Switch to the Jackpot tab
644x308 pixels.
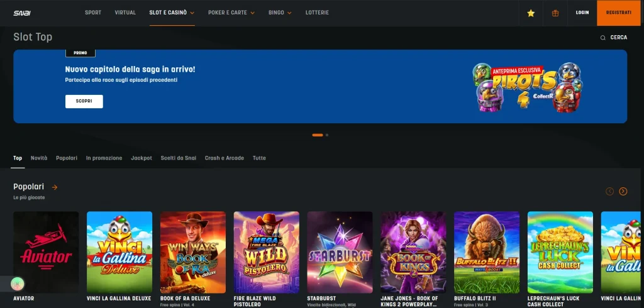(142, 158)
